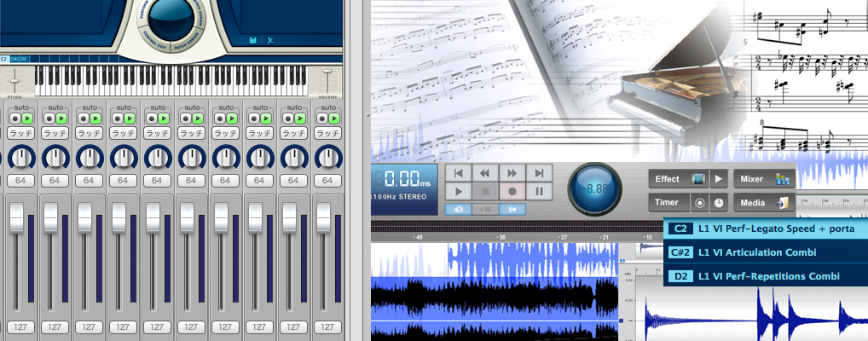
Task: Click the Volume slider handle
Action: click(x=327, y=72)
